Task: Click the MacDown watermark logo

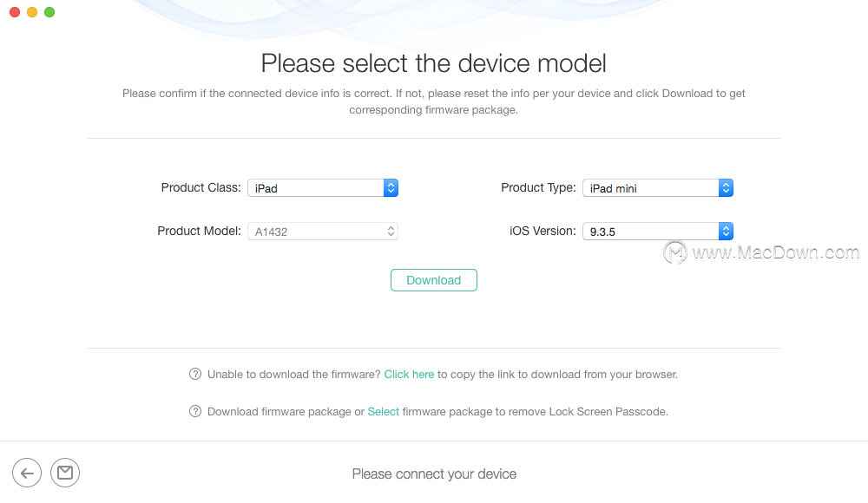Action: click(x=675, y=253)
